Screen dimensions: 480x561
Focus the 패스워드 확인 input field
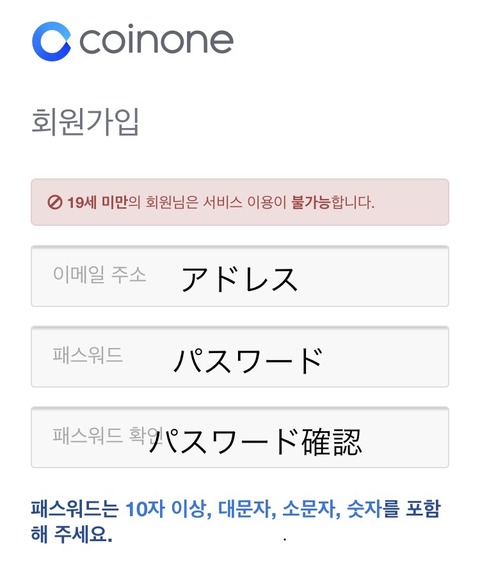coord(240,437)
